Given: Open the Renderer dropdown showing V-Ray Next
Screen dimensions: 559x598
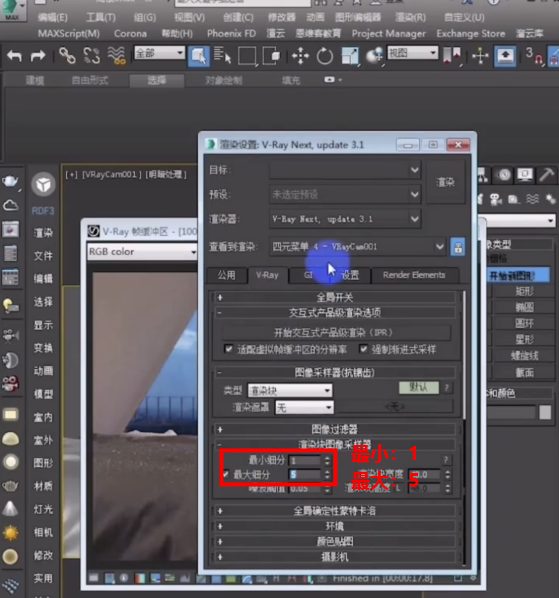Looking at the screenshot, I should point(345,219).
